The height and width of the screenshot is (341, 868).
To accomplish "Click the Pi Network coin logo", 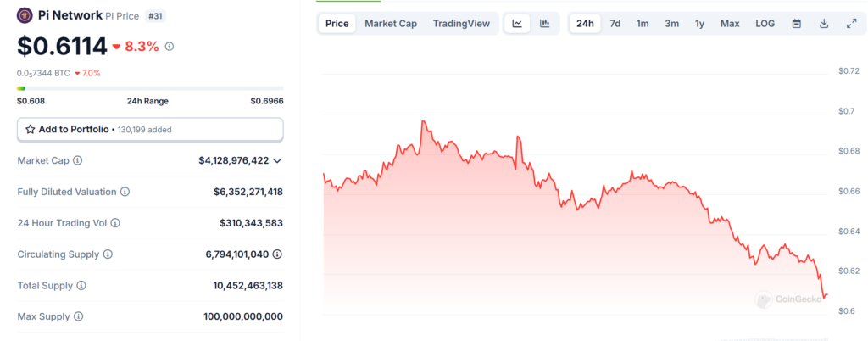I will tap(25, 15).
